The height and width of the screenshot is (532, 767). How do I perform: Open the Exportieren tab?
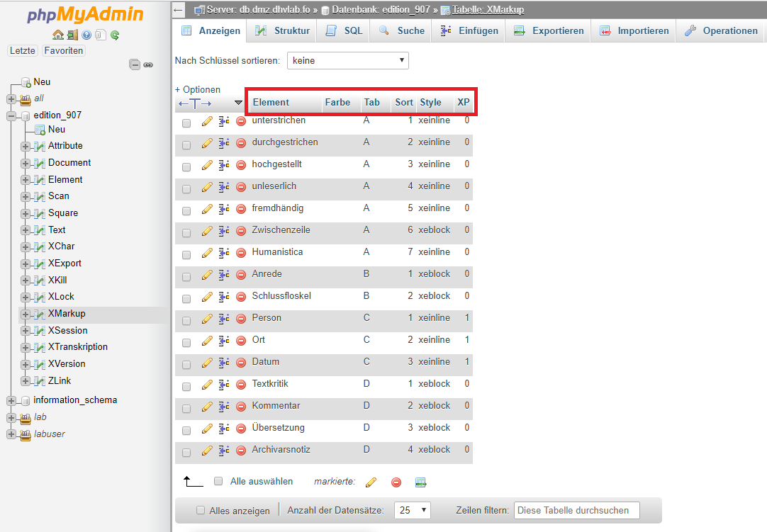click(549, 31)
